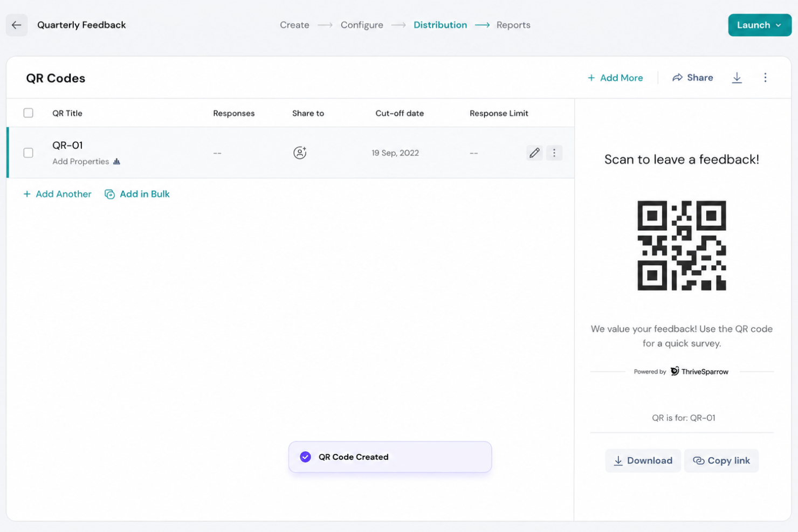
Task: Go back using the left arrow icon
Action: 17,25
